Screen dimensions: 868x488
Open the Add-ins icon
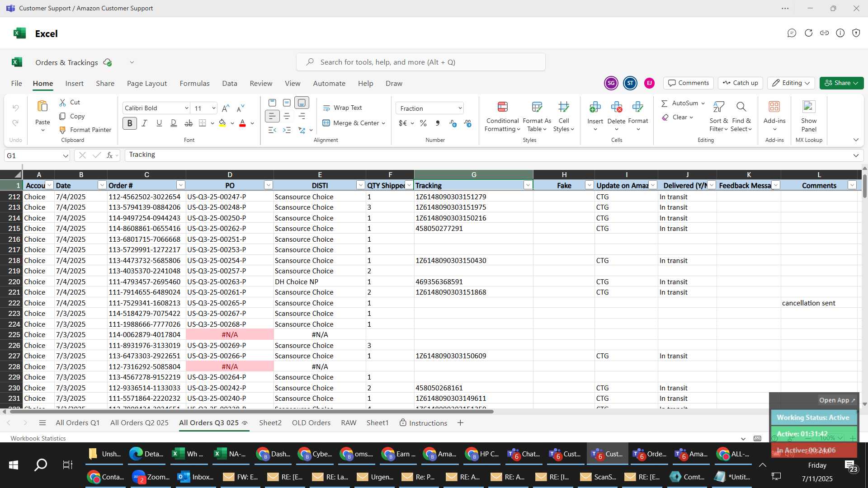point(774,107)
